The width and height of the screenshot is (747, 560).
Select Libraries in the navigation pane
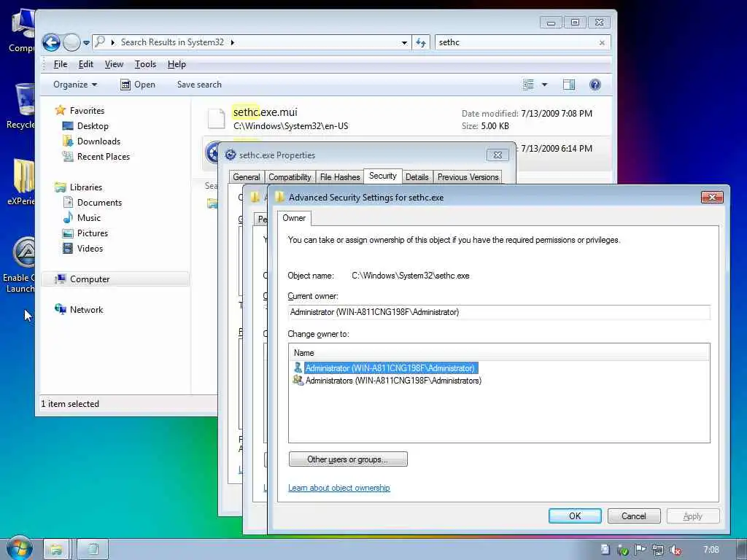[86, 187]
